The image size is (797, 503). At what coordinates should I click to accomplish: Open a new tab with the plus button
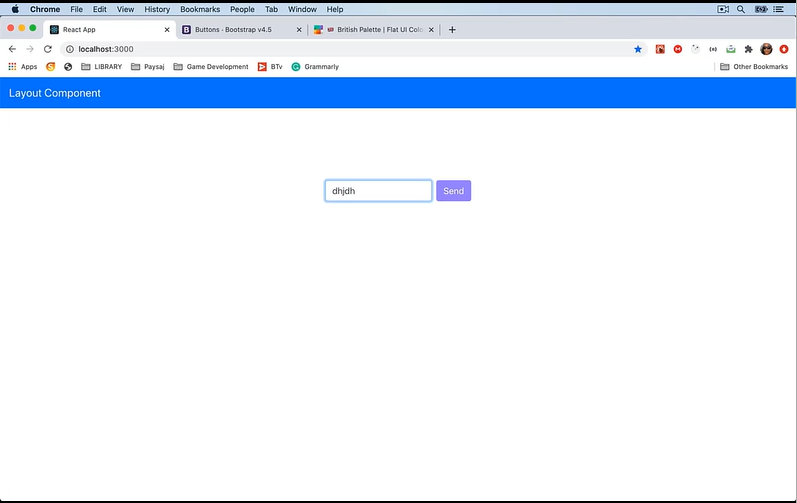[x=452, y=30]
